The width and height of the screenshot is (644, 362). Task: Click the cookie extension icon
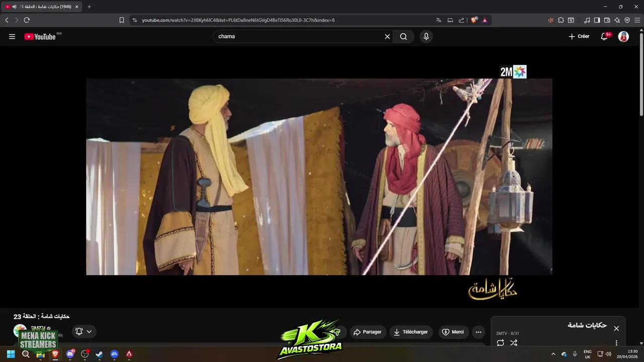(550, 20)
